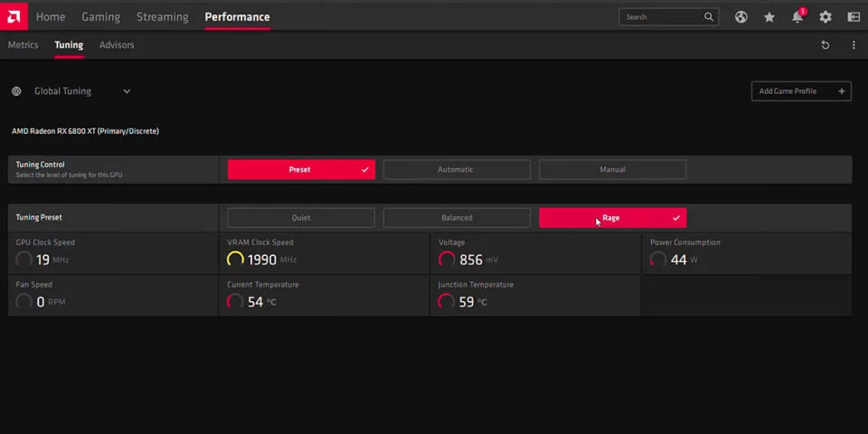868x434 pixels.
Task: Switch to the Tuning sub-tab
Action: click(x=69, y=45)
